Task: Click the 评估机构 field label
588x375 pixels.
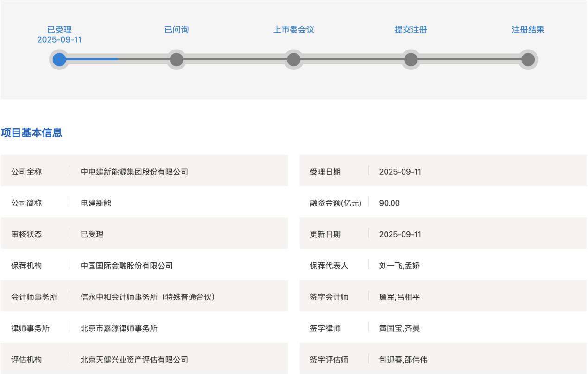Action: click(x=26, y=359)
